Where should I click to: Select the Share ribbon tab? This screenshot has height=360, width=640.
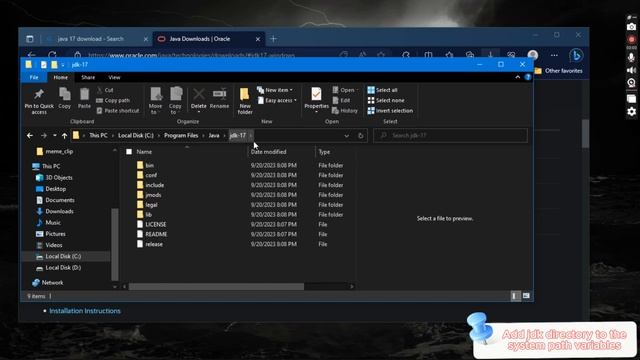point(88,77)
